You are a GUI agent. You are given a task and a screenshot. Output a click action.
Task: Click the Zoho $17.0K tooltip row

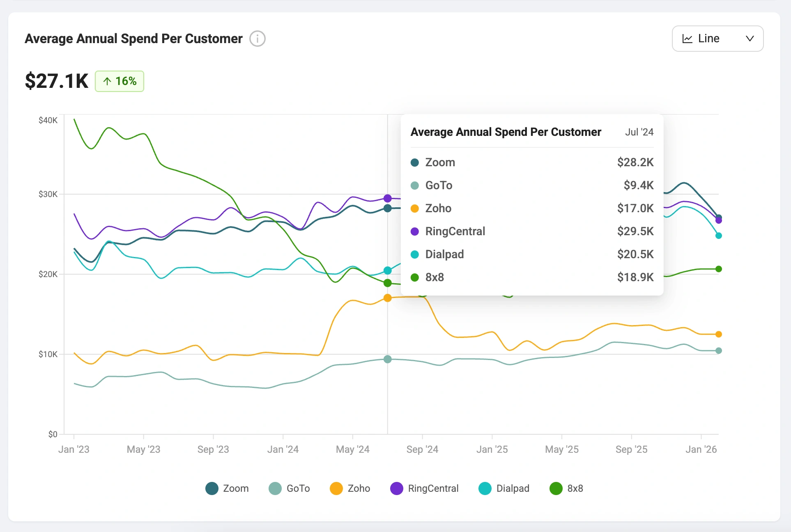point(532,209)
